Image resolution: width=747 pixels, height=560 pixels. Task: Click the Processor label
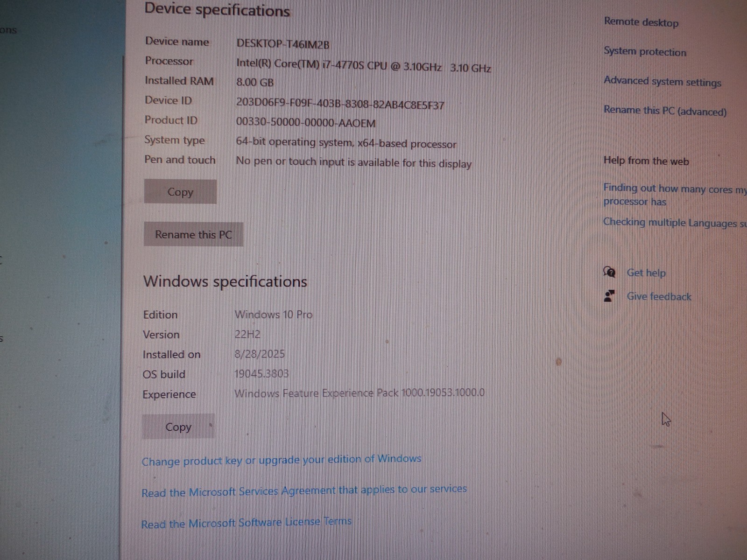[169, 61]
